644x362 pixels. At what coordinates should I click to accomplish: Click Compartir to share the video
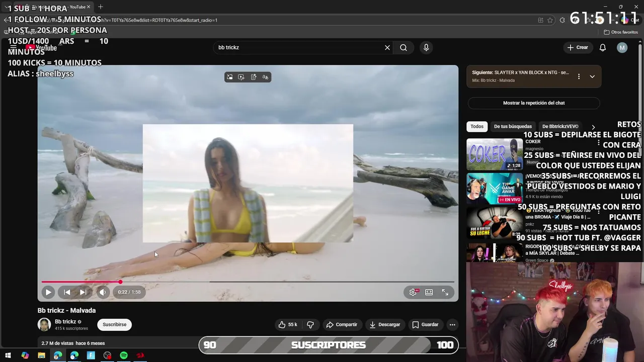[x=342, y=325]
